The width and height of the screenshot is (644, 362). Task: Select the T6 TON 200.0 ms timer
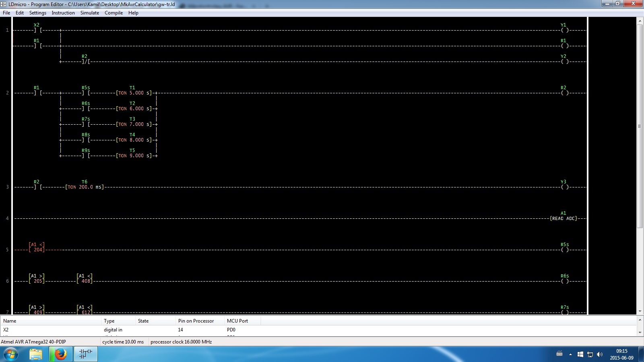(x=85, y=185)
